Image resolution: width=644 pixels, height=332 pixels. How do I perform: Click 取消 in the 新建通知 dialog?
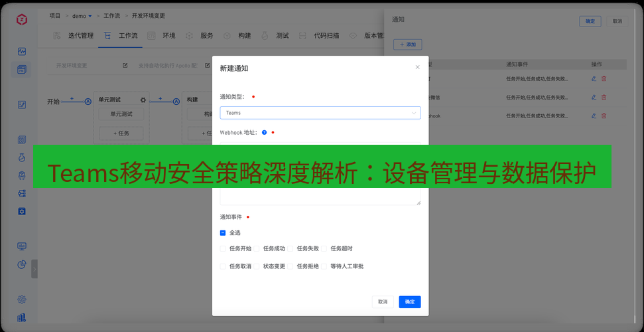point(383,302)
